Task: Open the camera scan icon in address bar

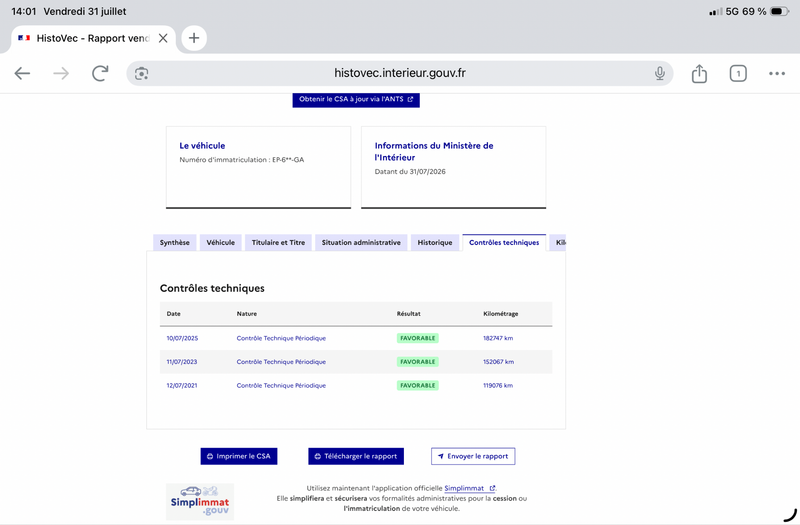Action: pyautogui.click(x=141, y=73)
